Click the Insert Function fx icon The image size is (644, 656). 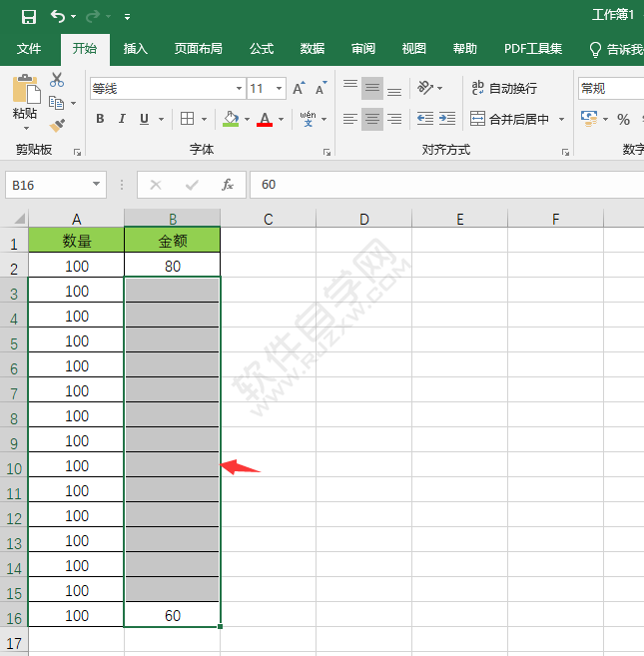[228, 185]
